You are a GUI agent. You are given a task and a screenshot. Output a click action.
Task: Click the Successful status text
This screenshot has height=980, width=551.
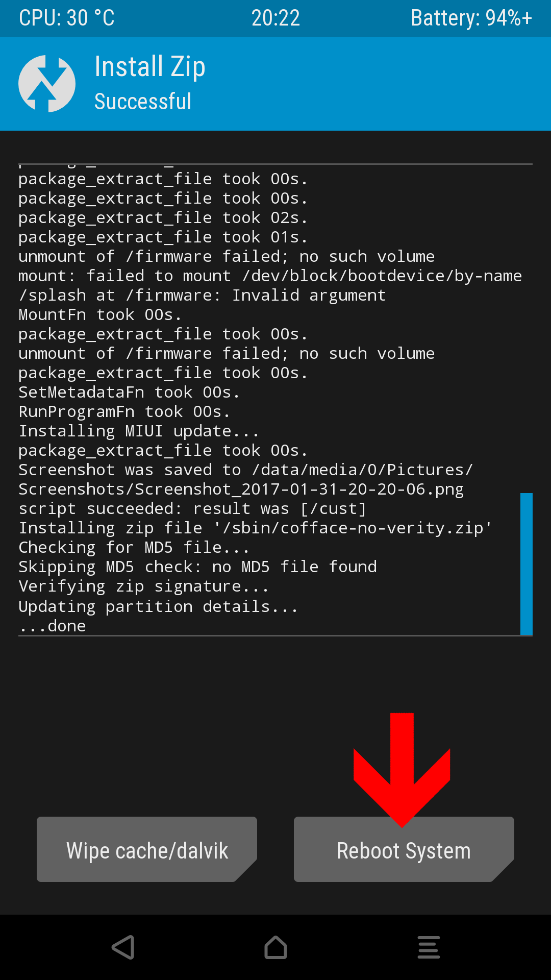(x=143, y=102)
